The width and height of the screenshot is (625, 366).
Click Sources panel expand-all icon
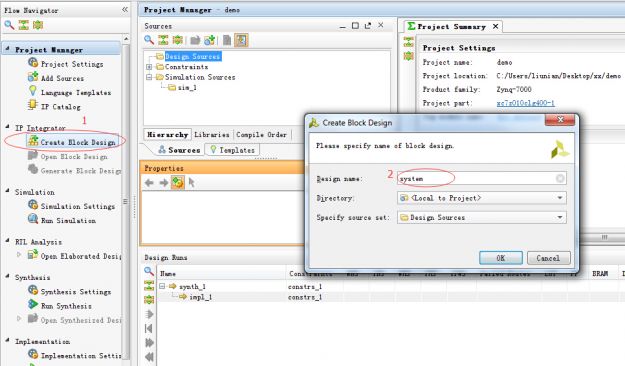point(163,40)
